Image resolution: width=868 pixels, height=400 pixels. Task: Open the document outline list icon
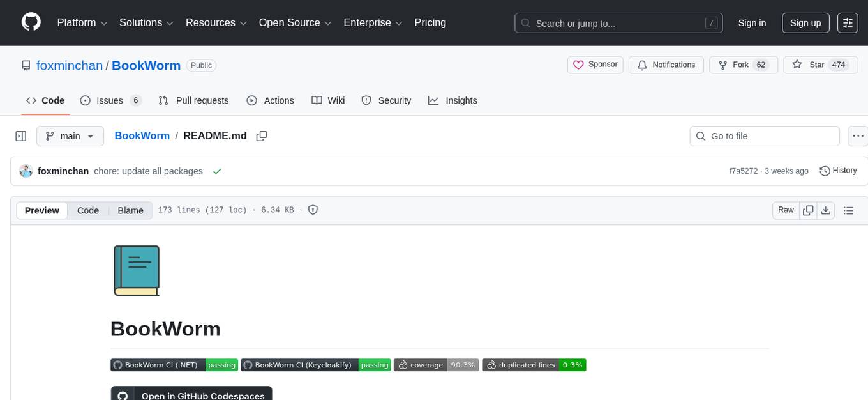pos(848,210)
